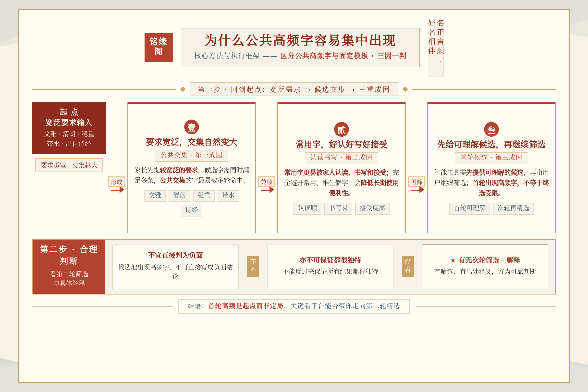The height and width of the screenshot is (392, 588).
Task: Click the red arrow below 形成
Action: click(x=118, y=190)
